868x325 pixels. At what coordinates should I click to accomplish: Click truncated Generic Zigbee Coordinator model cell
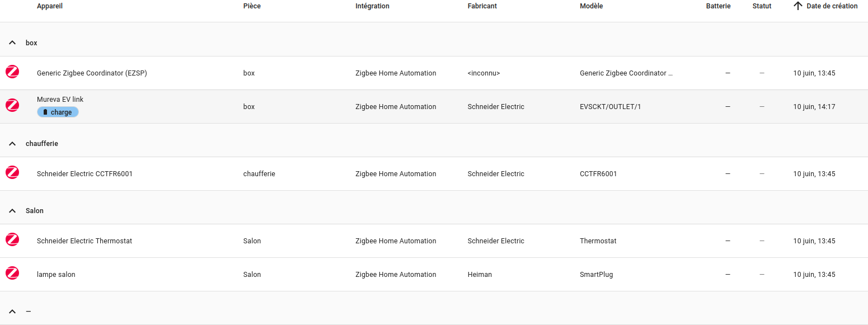coord(626,73)
